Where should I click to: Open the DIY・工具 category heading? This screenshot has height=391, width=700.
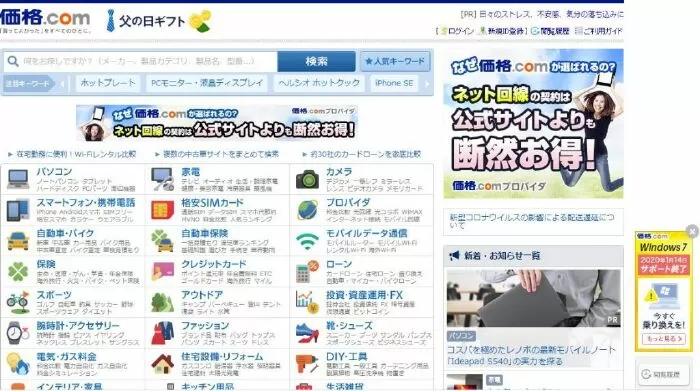pyautogui.click(x=346, y=356)
